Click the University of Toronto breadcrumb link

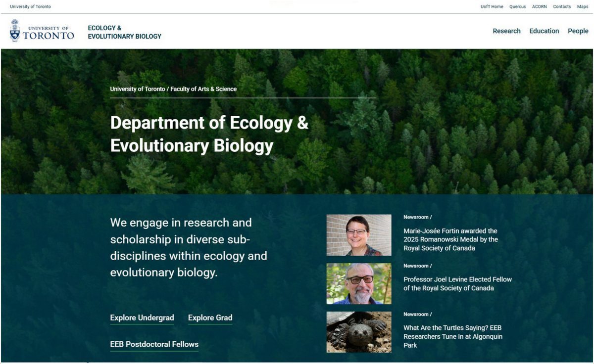point(138,89)
